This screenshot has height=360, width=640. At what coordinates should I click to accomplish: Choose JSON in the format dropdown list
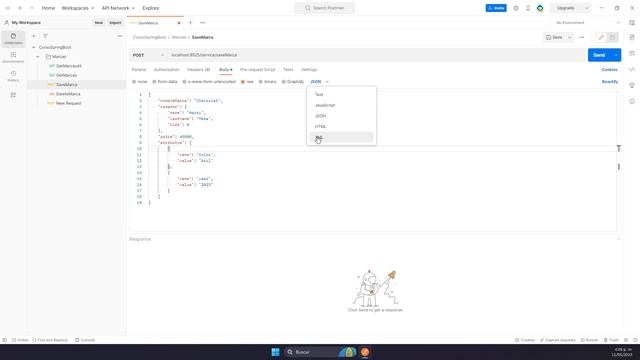click(x=341, y=116)
